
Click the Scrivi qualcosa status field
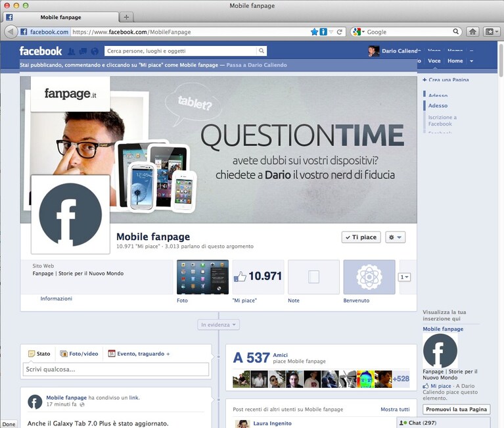pos(116,369)
